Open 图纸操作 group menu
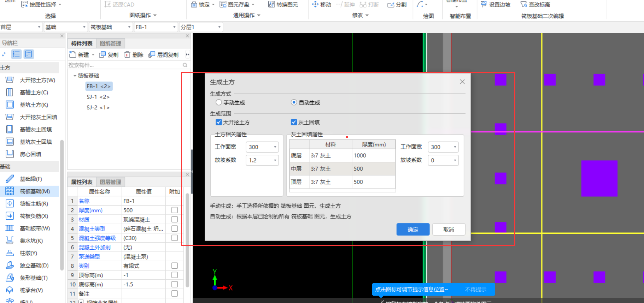The height and width of the screenshot is (303, 644). 143,15
